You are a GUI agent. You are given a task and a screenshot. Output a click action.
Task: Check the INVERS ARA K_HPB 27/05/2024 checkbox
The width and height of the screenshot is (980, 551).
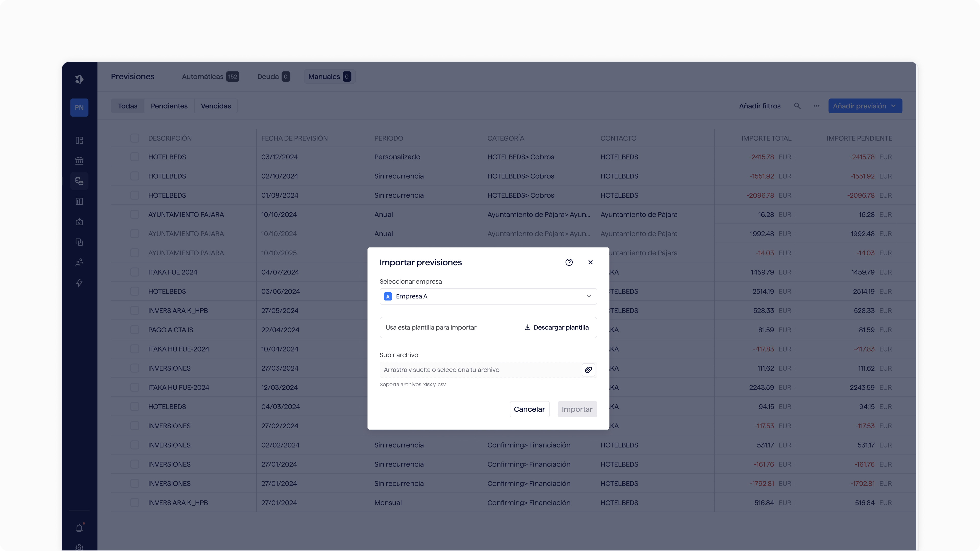[135, 310]
